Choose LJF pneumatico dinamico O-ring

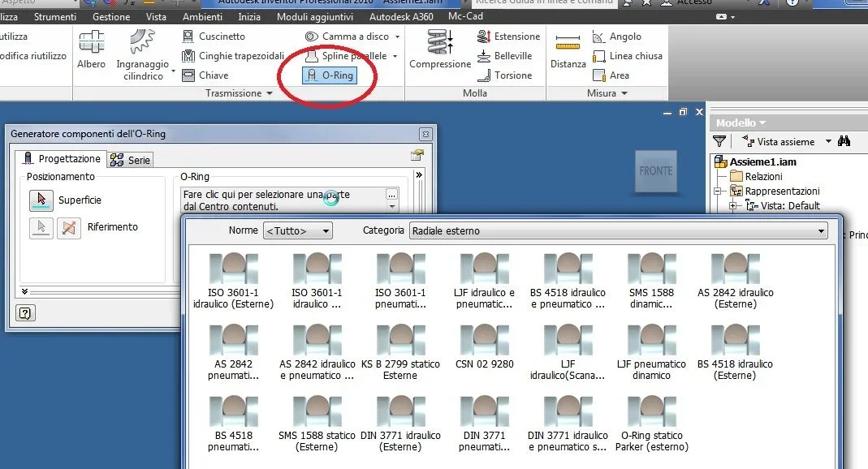(x=651, y=352)
